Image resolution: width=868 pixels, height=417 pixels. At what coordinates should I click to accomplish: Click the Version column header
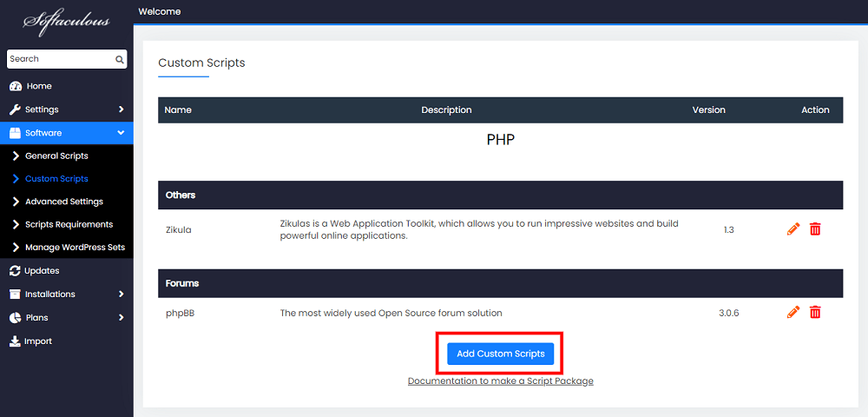pos(708,110)
